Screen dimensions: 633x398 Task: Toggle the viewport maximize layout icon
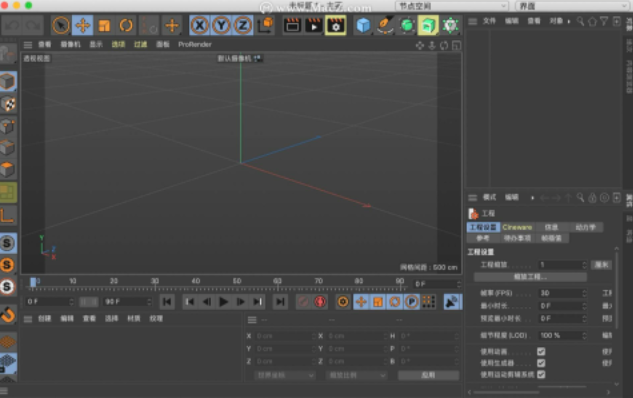456,46
